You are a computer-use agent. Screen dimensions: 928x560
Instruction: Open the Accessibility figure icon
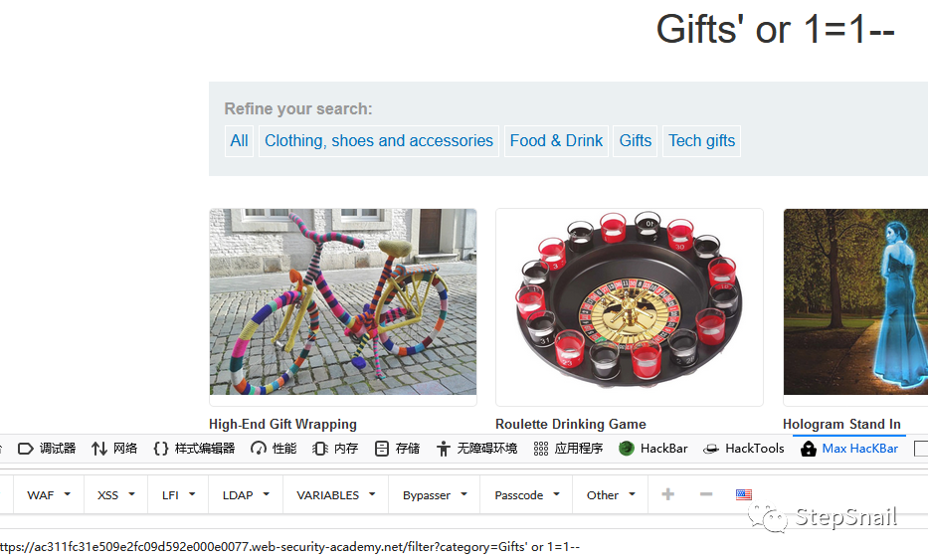(x=444, y=449)
